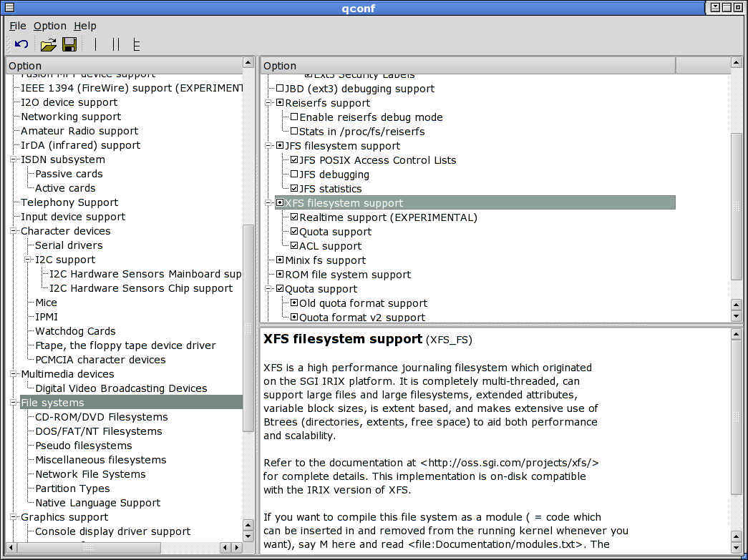This screenshot has height=560, width=748.
Task: Collapse the Graphics support tree branch
Action: [x=14, y=517]
